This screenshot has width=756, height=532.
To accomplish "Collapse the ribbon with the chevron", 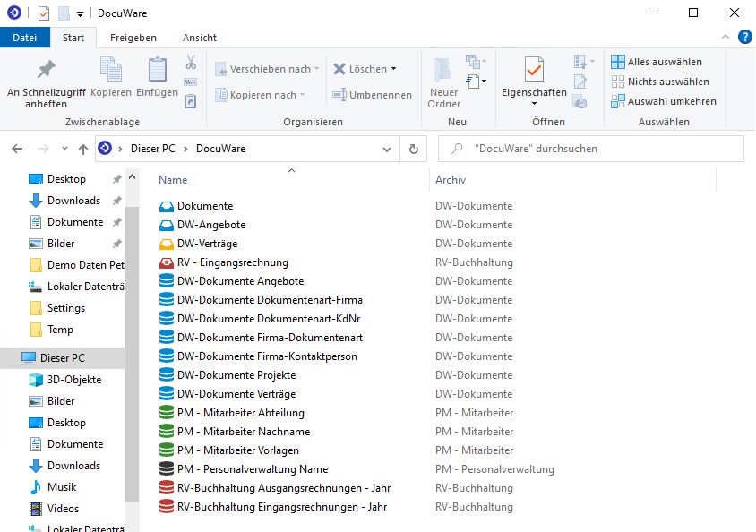I will tap(726, 37).
